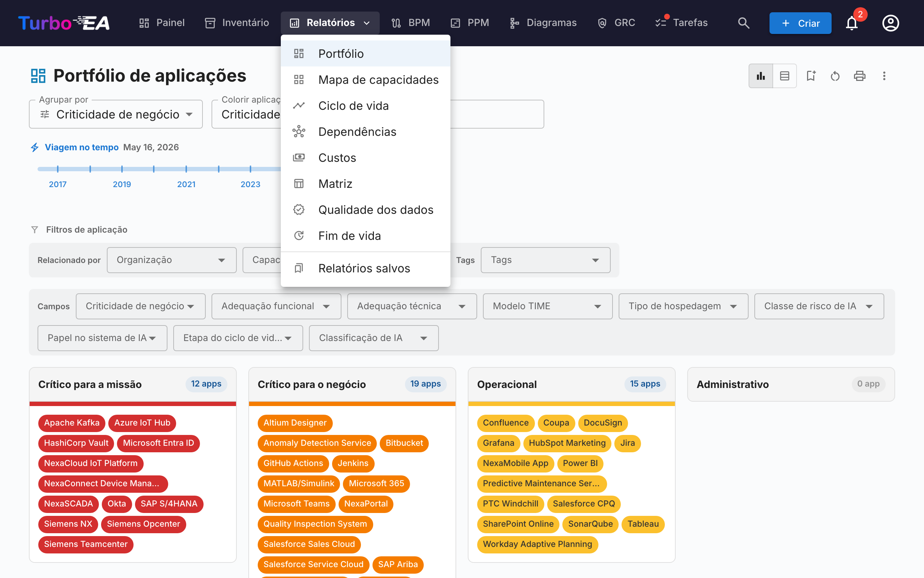Open the notifications bell
This screenshot has width=924, height=578.
[x=852, y=23]
